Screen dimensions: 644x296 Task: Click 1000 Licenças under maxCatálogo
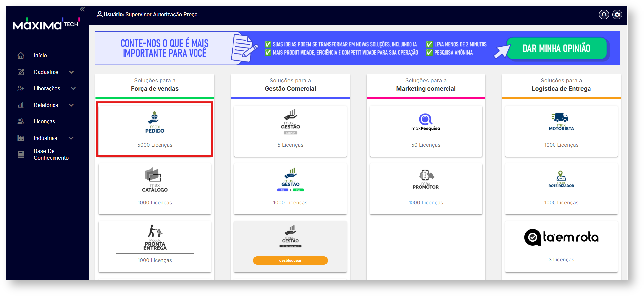[155, 203]
